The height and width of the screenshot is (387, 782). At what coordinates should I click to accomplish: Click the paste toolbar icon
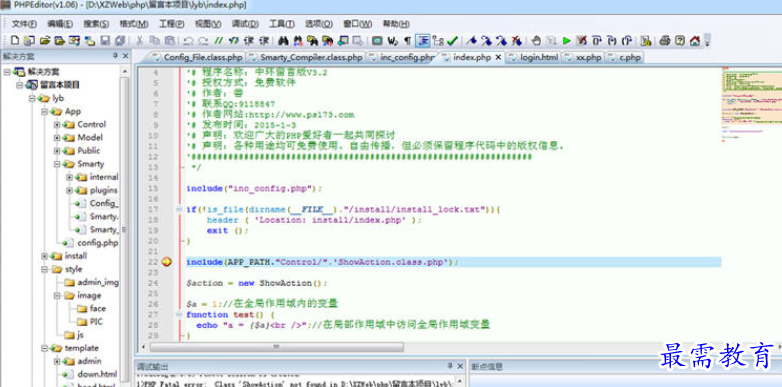[170, 40]
